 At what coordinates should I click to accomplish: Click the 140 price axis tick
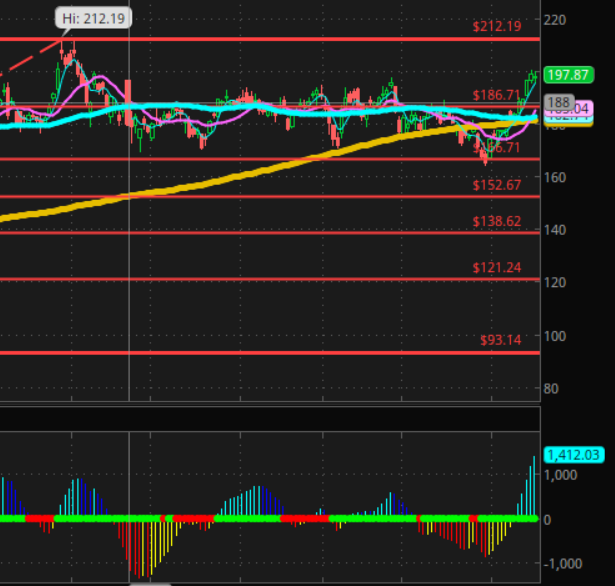tap(555, 230)
